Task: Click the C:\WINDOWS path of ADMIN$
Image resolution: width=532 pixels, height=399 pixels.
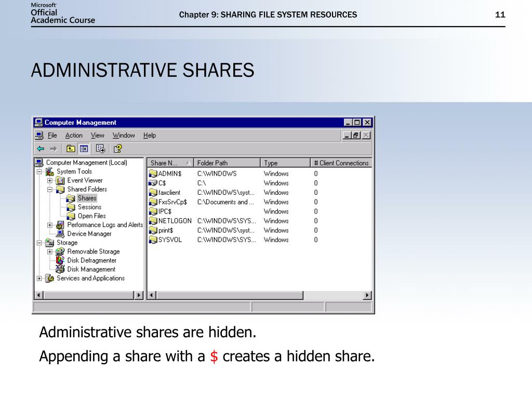Action: pyautogui.click(x=217, y=174)
